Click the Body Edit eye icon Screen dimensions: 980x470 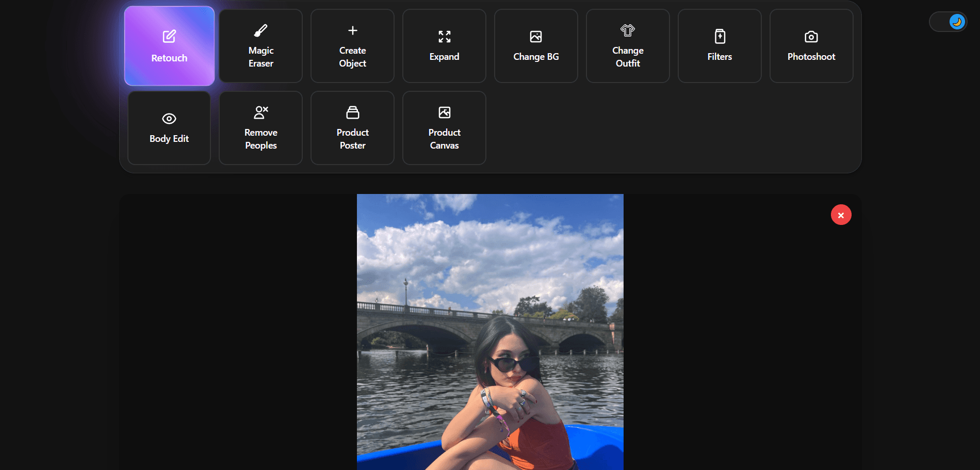[169, 119]
